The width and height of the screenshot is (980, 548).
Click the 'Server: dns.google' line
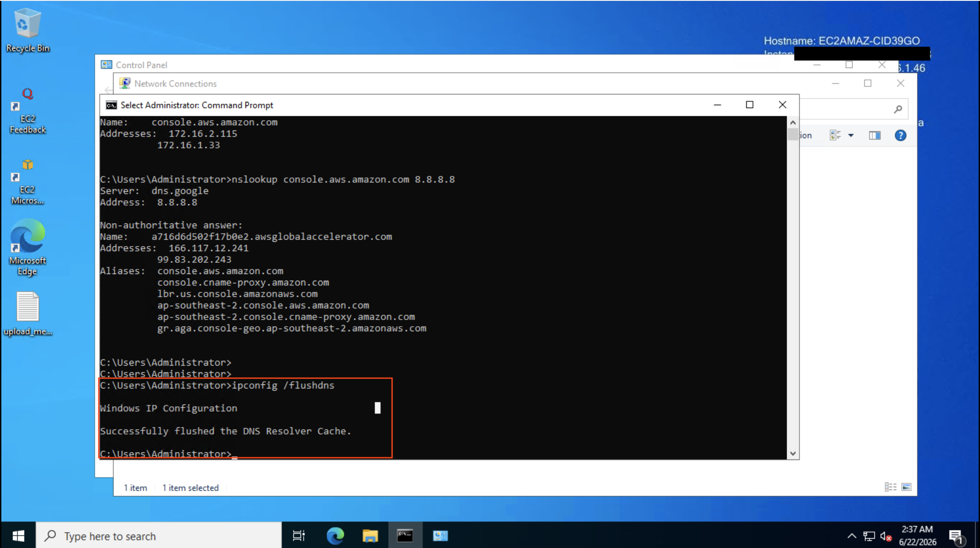tap(154, 191)
